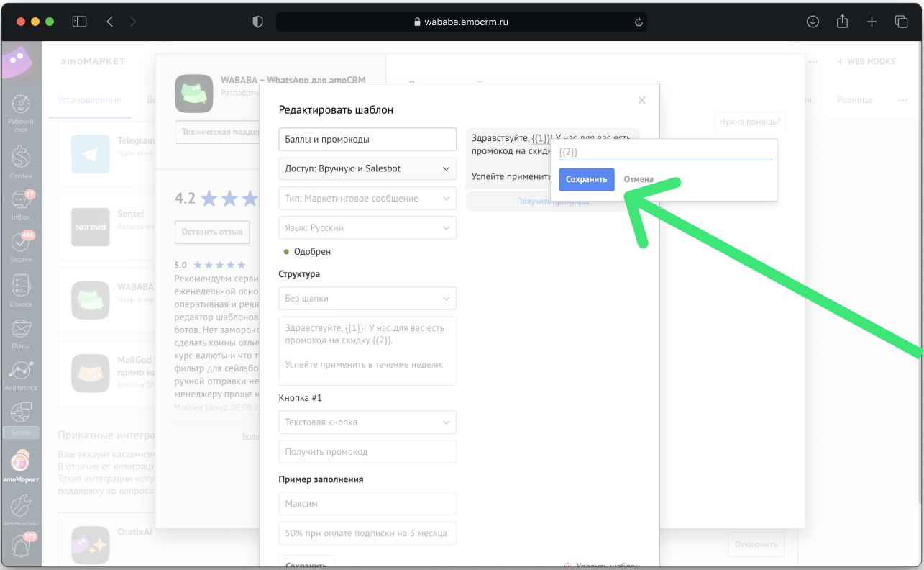Open Рабочий стол in sidebar
This screenshot has height=570, width=924.
[21, 114]
